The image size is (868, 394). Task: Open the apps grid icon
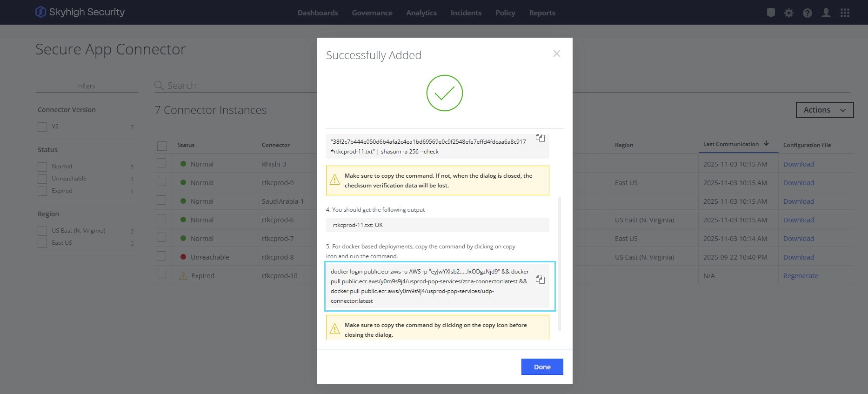point(845,13)
